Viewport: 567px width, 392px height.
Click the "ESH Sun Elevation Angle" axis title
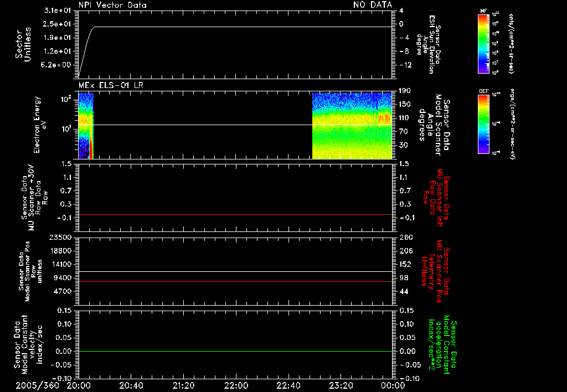(x=429, y=44)
